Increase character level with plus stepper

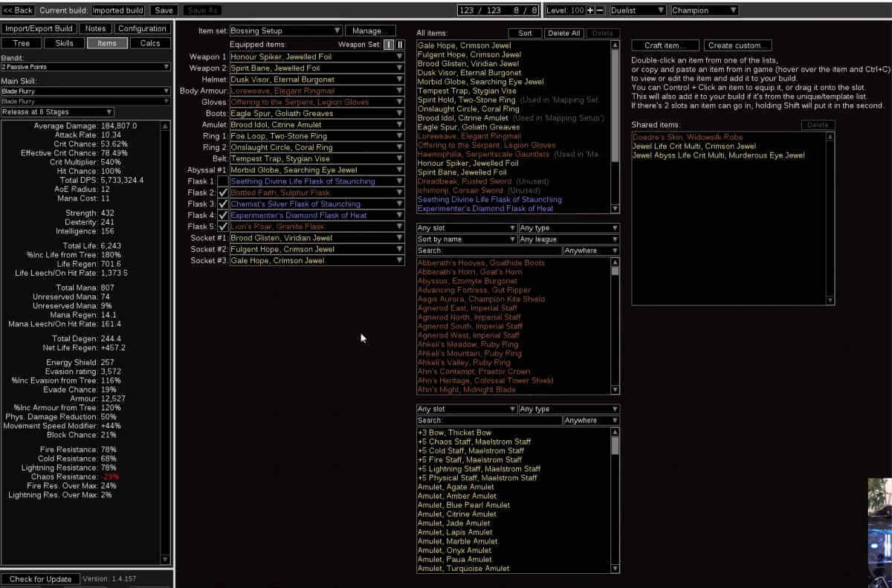pyautogui.click(x=589, y=10)
